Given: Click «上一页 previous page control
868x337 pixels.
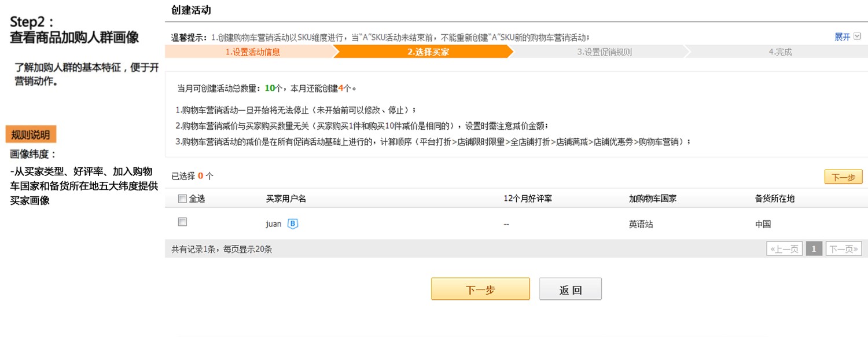Looking at the screenshot, I should 784,248.
